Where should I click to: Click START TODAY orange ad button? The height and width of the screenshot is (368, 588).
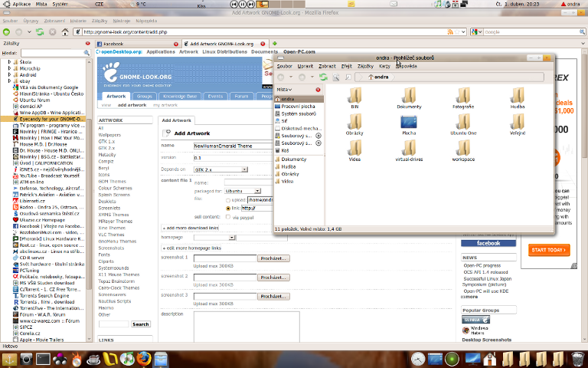coord(549,250)
